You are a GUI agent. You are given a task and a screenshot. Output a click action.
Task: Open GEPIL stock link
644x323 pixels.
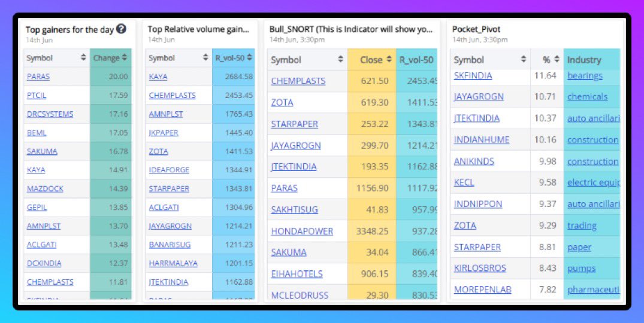point(37,208)
